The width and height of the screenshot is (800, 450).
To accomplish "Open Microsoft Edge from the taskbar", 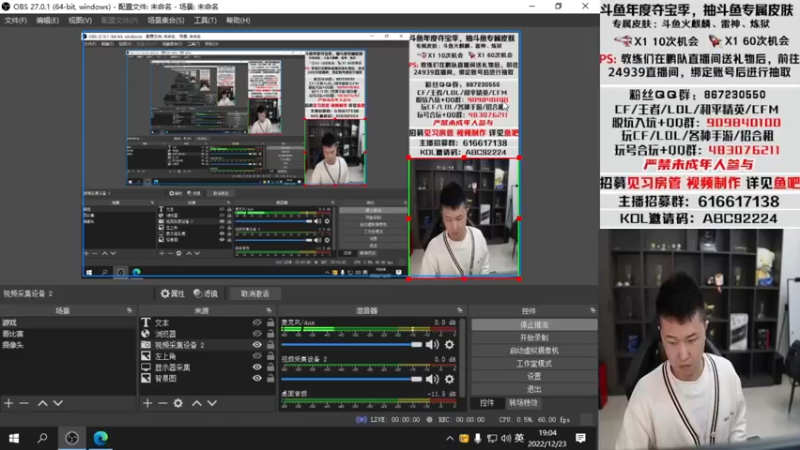I will [x=101, y=438].
